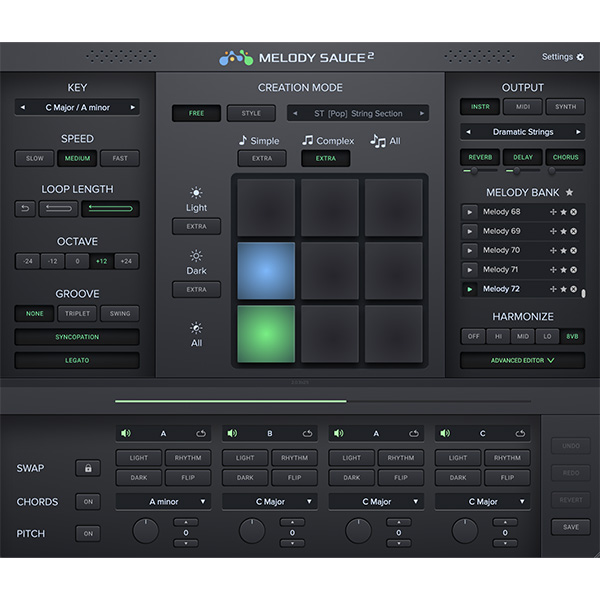This screenshot has width=600, height=600.
Task: Switch to previous key with left arrow
Action: coord(23,108)
